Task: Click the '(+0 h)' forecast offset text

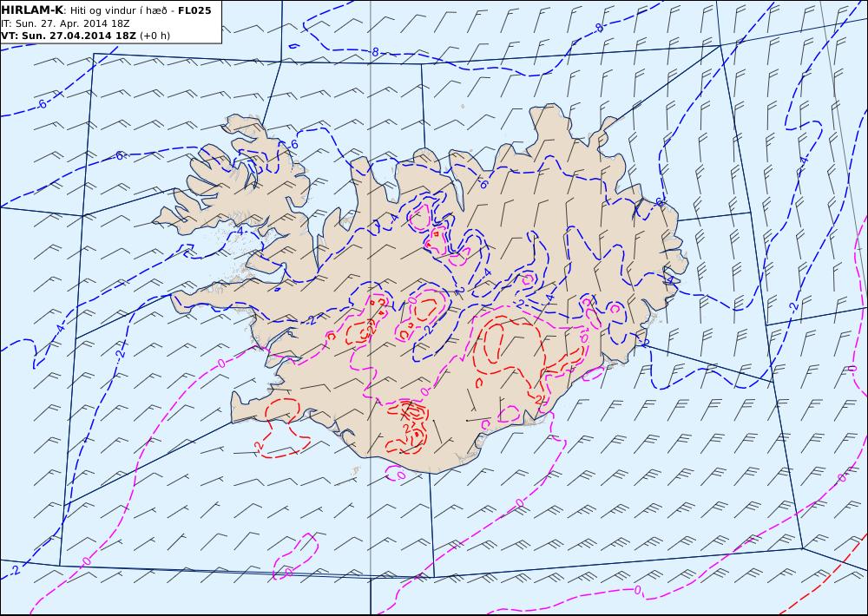Action: pyautogui.click(x=155, y=36)
